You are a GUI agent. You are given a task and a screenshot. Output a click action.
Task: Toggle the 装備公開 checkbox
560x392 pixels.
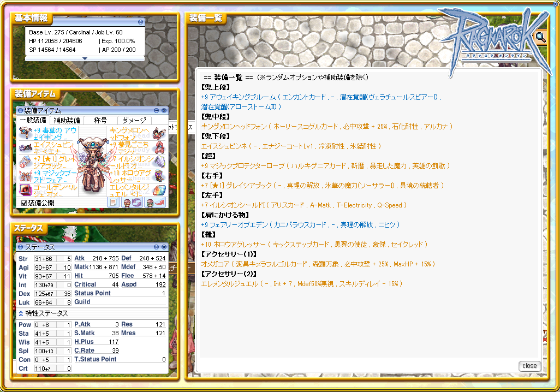(x=23, y=203)
